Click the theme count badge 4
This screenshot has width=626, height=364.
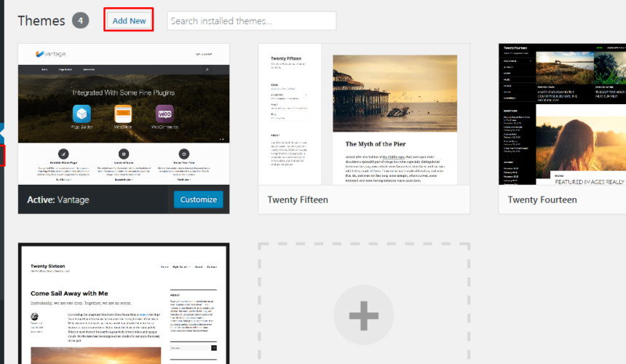pos(80,21)
